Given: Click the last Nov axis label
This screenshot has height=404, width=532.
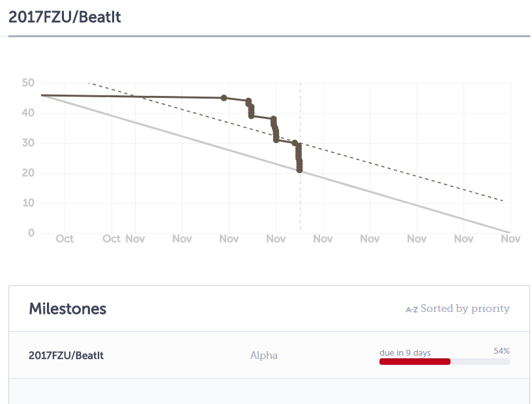Looking at the screenshot, I should tap(510, 239).
